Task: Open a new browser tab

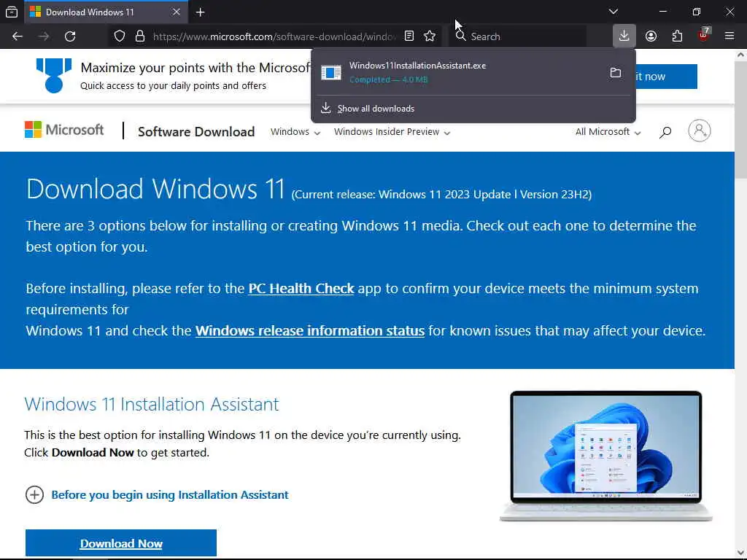Action: pyautogui.click(x=201, y=12)
